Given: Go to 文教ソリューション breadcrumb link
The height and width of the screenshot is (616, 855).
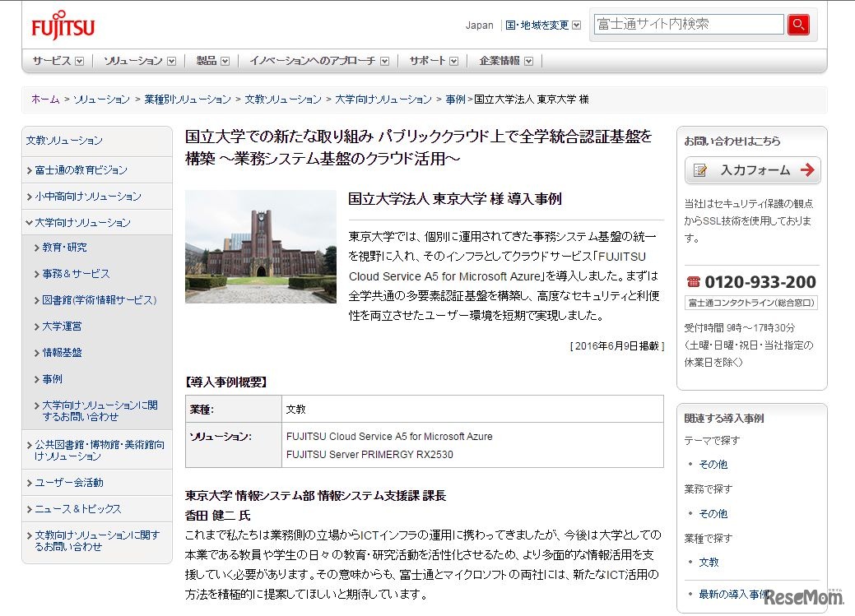Looking at the screenshot, I should [x=283, y=100].
